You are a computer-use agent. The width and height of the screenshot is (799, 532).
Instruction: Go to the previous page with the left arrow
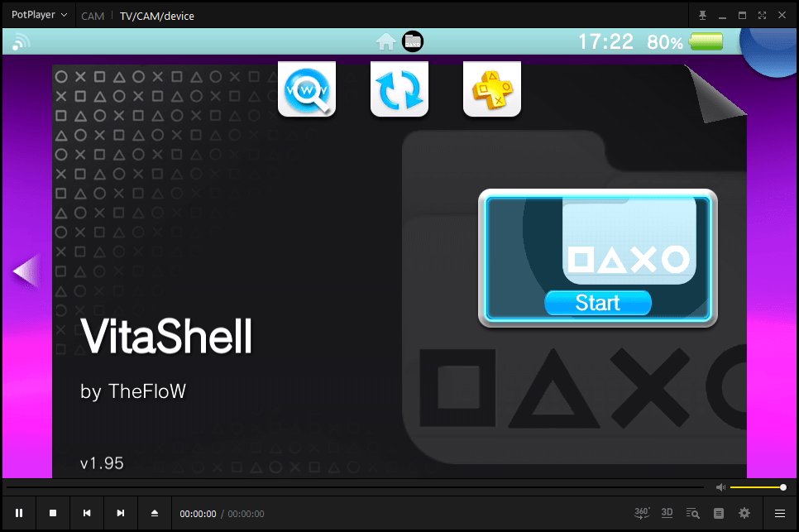(x=26, y=271)
